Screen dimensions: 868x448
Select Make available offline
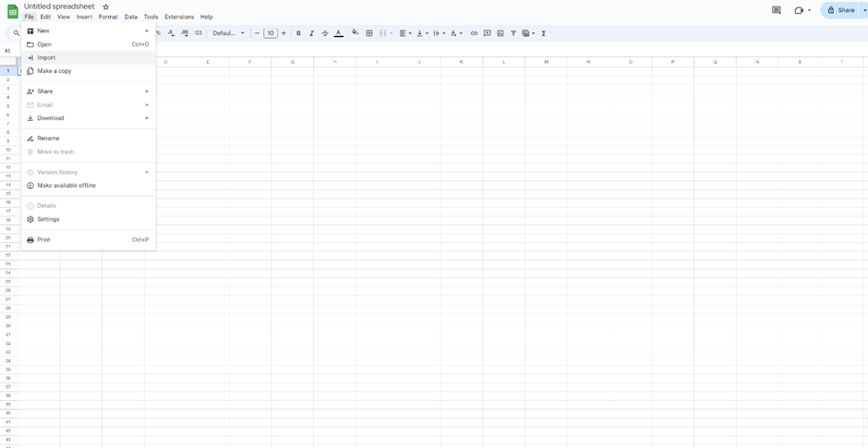[89, 186]
